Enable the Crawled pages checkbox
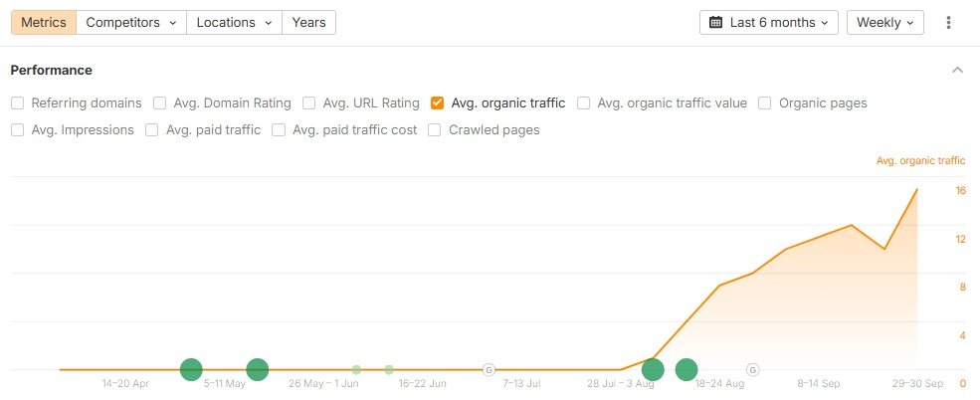The width and height of the screenshot is (980, 400). (435, 129)
